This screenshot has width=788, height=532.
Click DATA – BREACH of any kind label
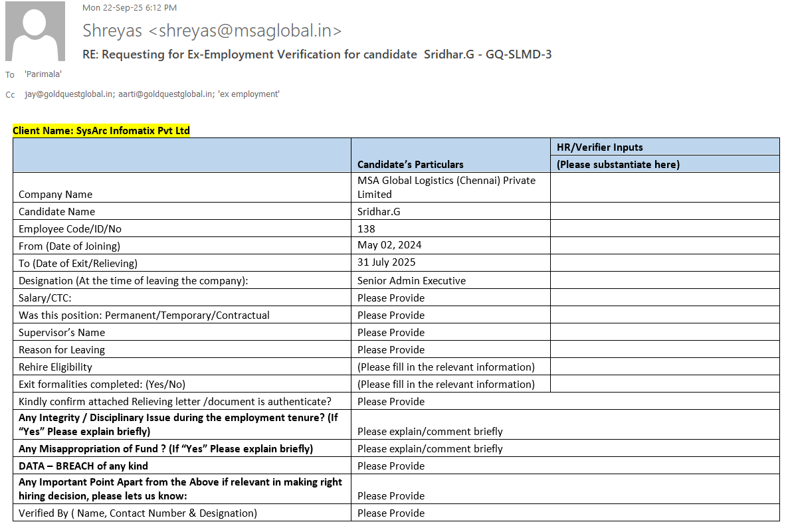(x=84, y=466)
